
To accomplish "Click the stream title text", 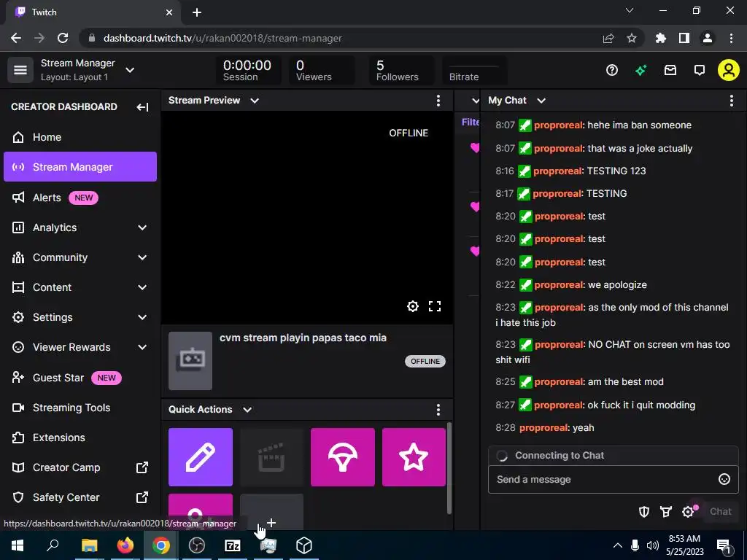I will pyautogui.click(x=303, y=338).
